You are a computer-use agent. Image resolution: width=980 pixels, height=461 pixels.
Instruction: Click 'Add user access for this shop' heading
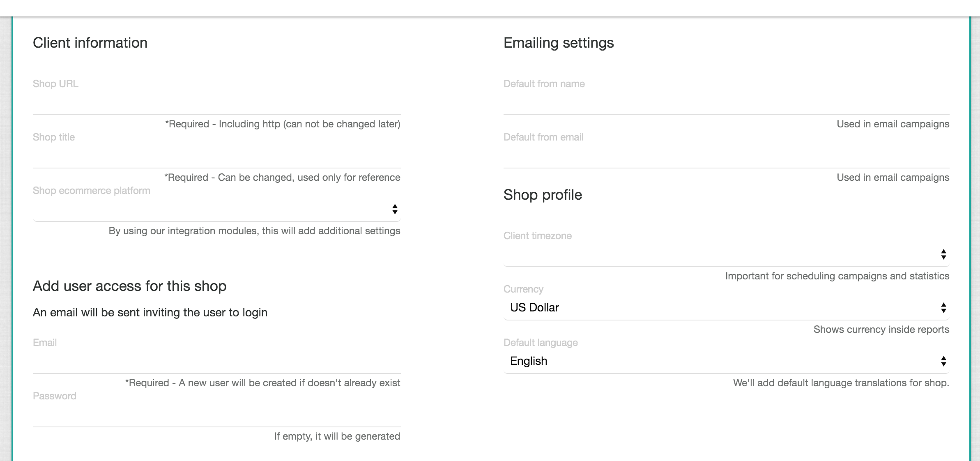pyautogui.click(x=129, y=286)
